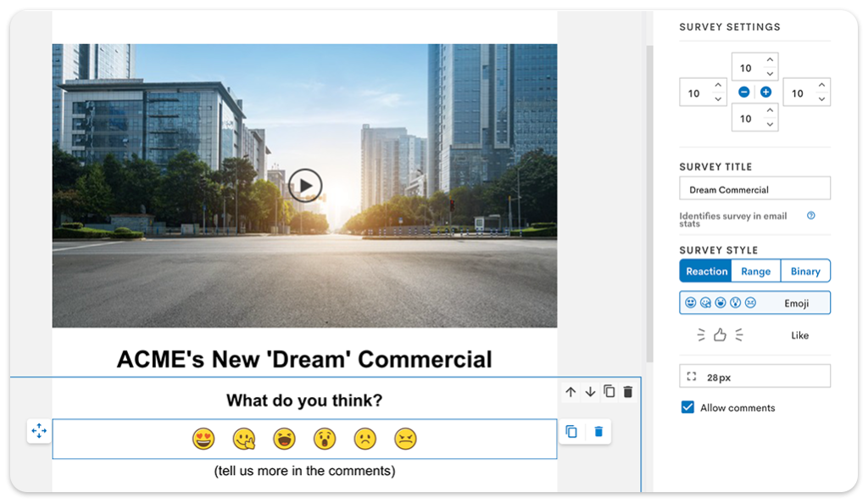Viewport: 868px width, 504px height.
Task: Decrease bottom padding value
Action: [770, 125]
